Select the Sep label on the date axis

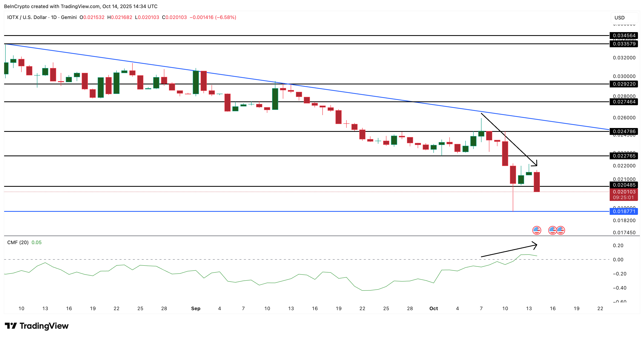click(x=196, y=309)
